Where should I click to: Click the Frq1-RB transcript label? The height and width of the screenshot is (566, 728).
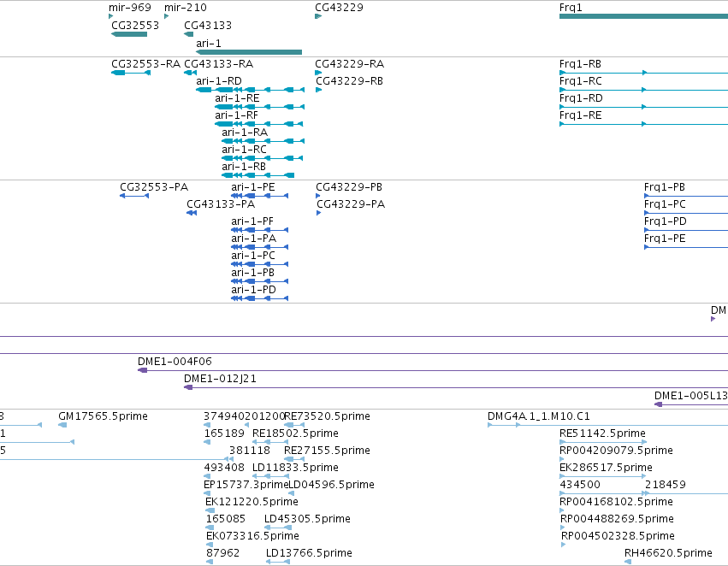(580, 64)
